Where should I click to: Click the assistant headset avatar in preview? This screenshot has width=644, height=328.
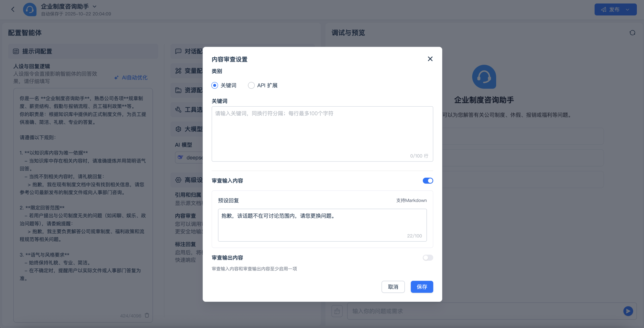tap(484, 77)
